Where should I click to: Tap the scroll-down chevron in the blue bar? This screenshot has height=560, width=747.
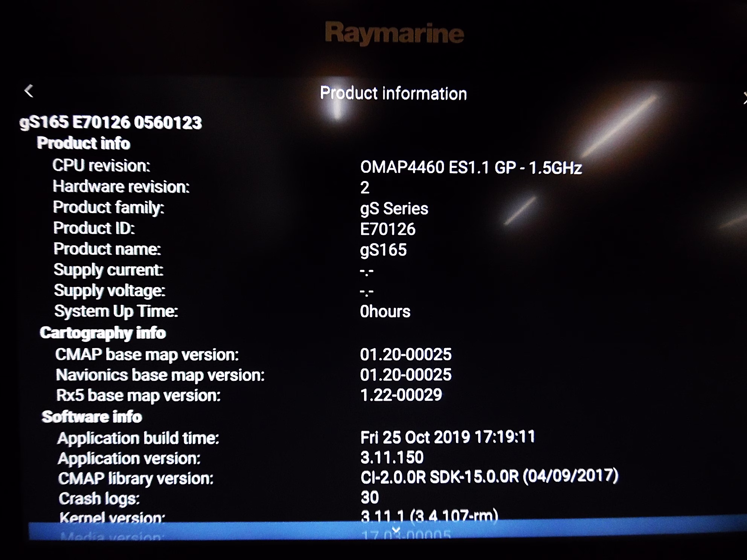pos(396,530)
